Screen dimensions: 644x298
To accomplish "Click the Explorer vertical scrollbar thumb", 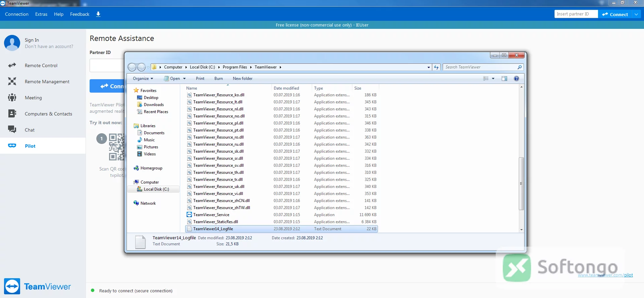I will 521,184.
